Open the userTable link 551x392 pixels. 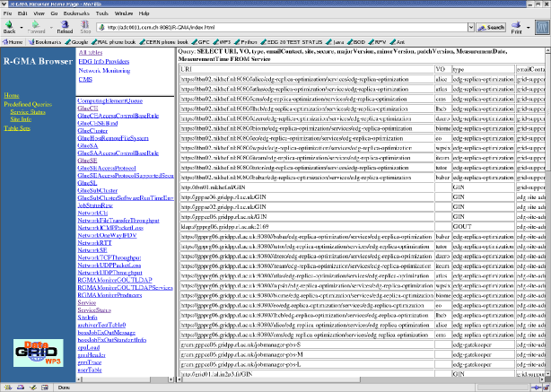tap(90, 370)
